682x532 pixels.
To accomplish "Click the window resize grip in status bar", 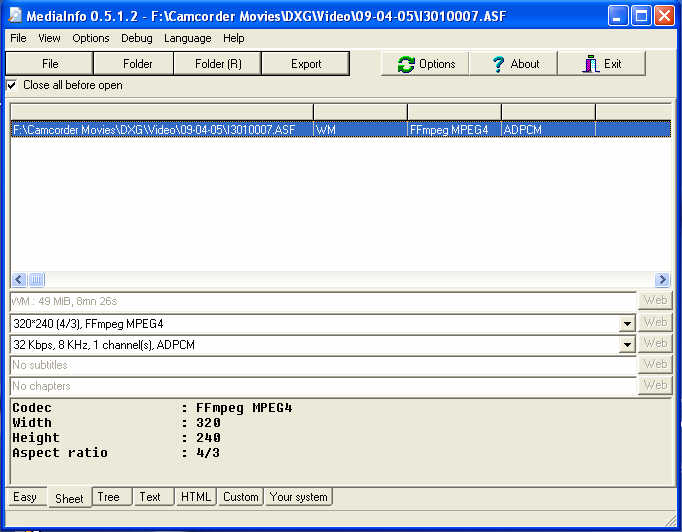I will tap(671, 520).
